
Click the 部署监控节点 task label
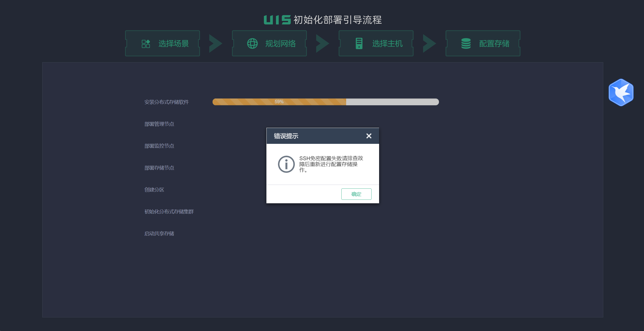pyautogui.click(x=159, y=146)
